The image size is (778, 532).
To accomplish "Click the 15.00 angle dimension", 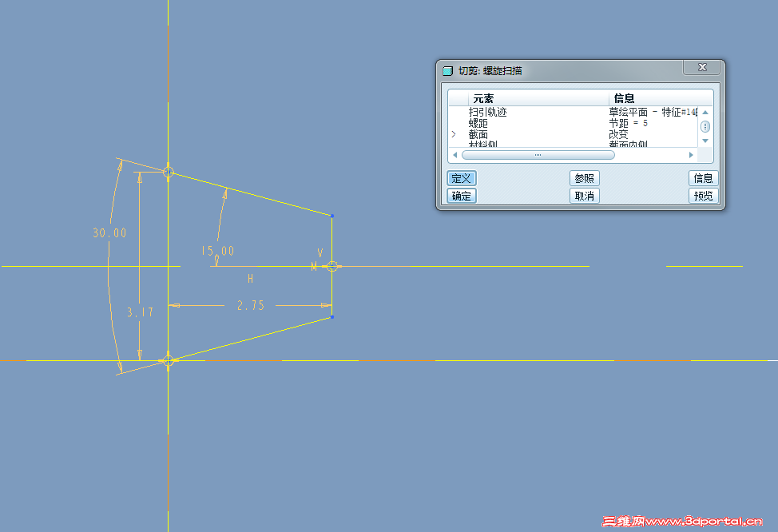I will [218, 251].
